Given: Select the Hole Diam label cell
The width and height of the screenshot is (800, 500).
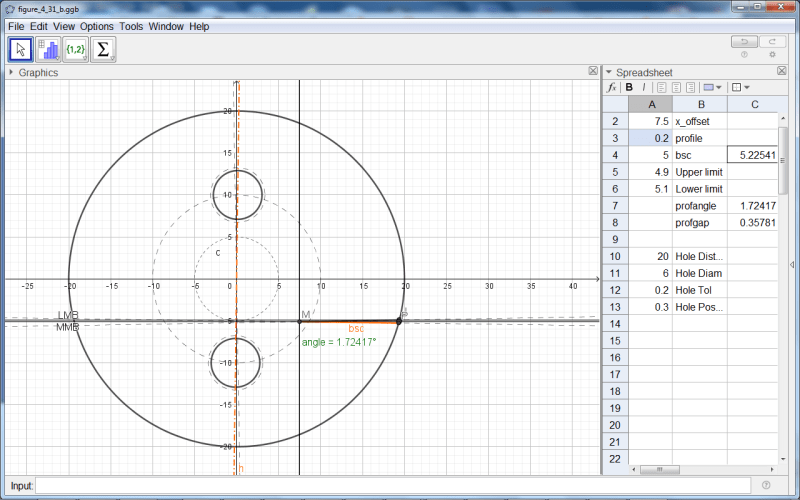Looking at the screenshot, I should (700, 273).
